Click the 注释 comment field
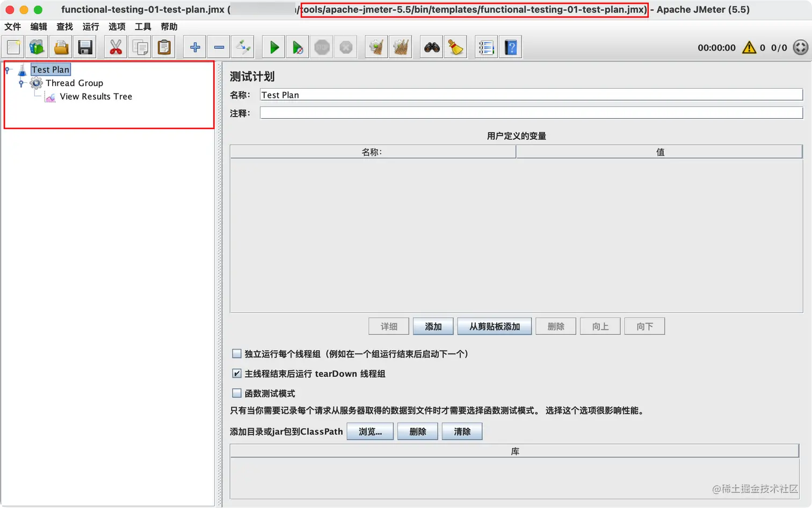The width and height of the screenshot is (812, 508). coord(531,113)
